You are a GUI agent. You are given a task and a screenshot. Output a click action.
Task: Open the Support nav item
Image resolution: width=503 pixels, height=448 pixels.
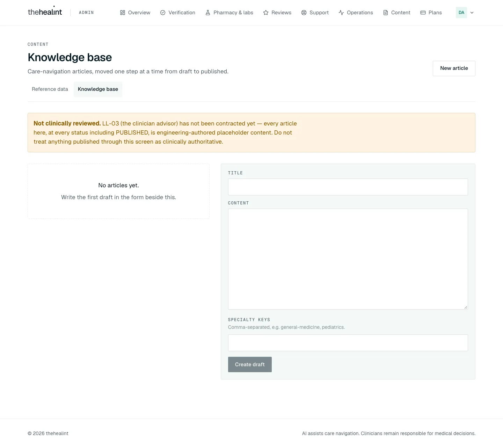click(x=315, y=13)
